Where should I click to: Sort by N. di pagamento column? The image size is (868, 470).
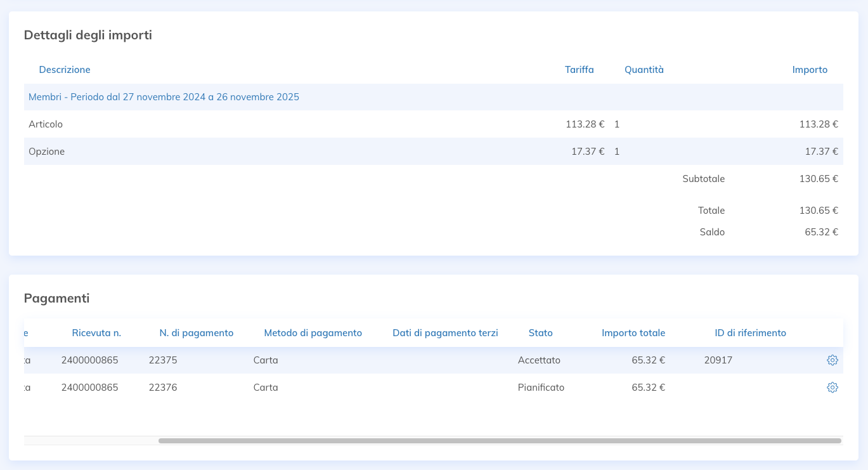point(196,333)
